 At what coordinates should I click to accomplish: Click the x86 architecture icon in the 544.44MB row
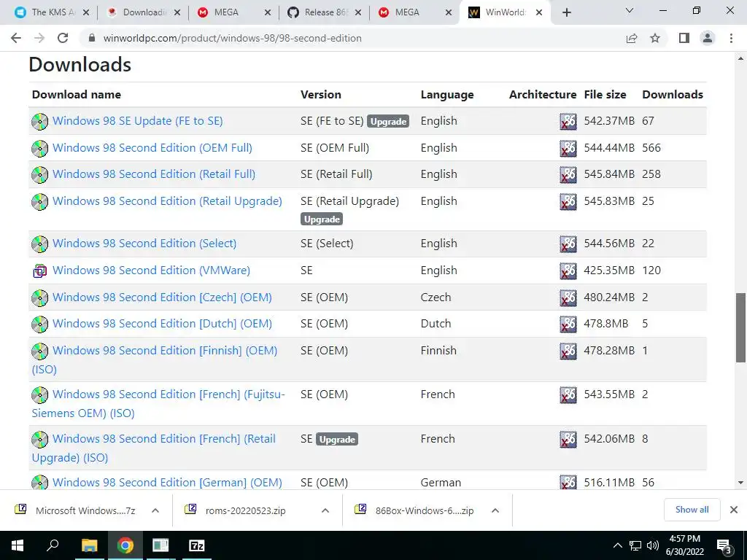[568, 148]
